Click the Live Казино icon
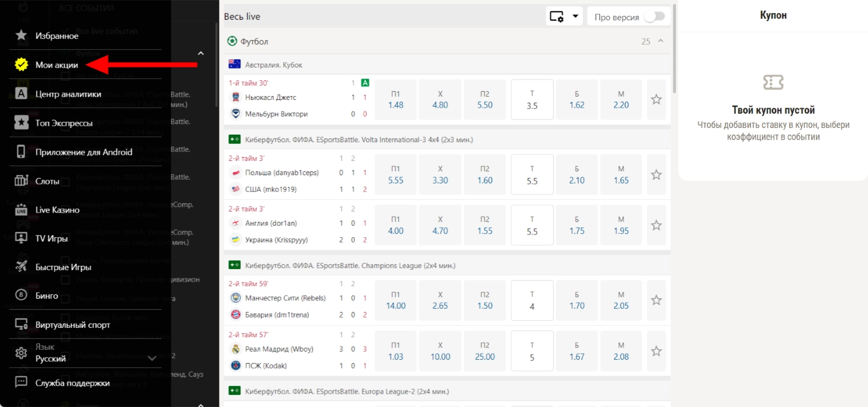 tap(21, 209)
